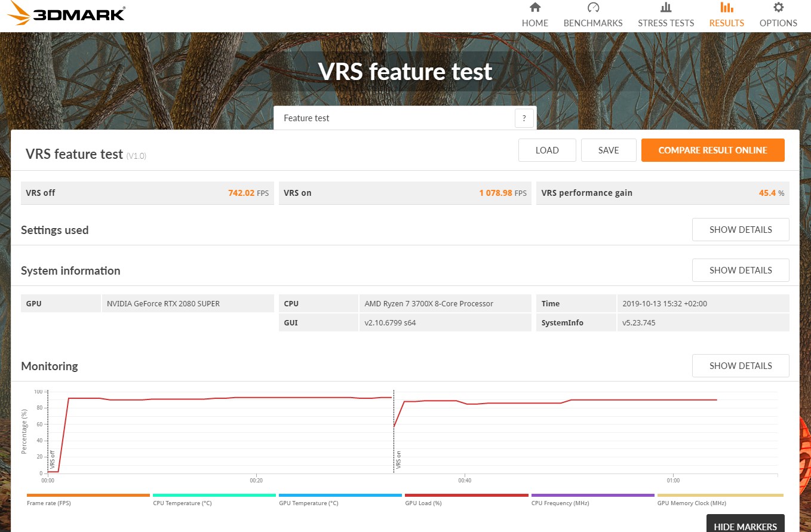Open Options via gear icon
This screenshot has height=532, width=811.
(778, 8)
